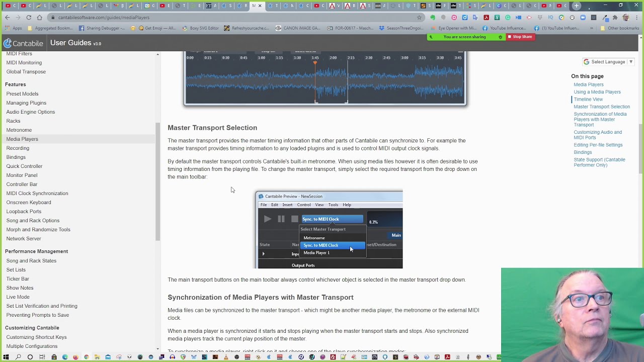Open MIDI Clock Synchronization guide
This screenshot has width=644, height=362.
[37, 193]
